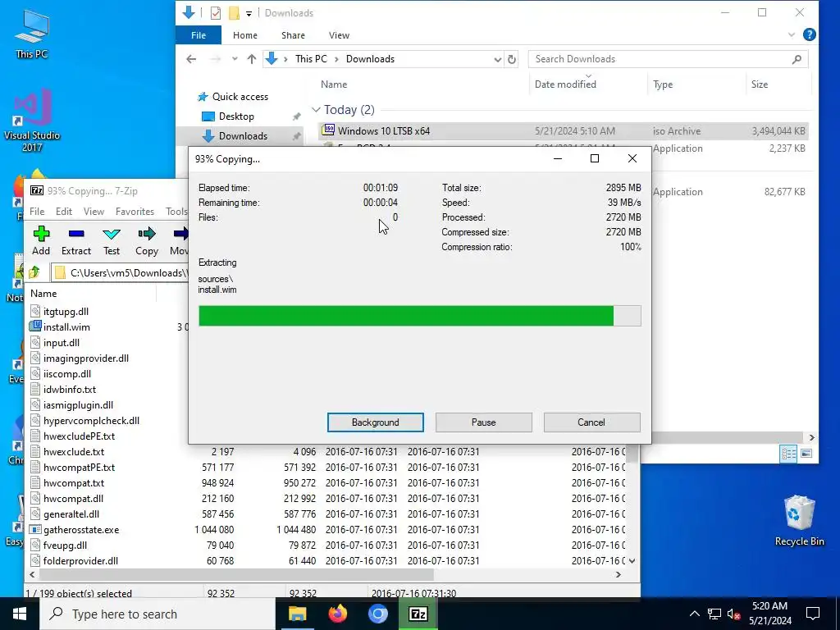Viewport: 840px width, 630px height.
Task: Click the Extract icon in 7-Zip toolbar
Action: pyautogui.click(x=76, y=234)
